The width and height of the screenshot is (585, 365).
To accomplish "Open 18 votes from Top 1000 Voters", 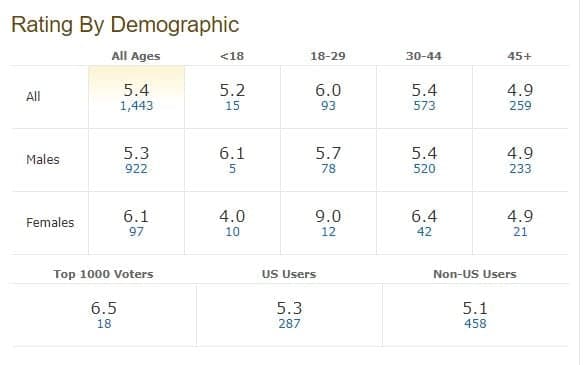I will (x=104, y=324).
